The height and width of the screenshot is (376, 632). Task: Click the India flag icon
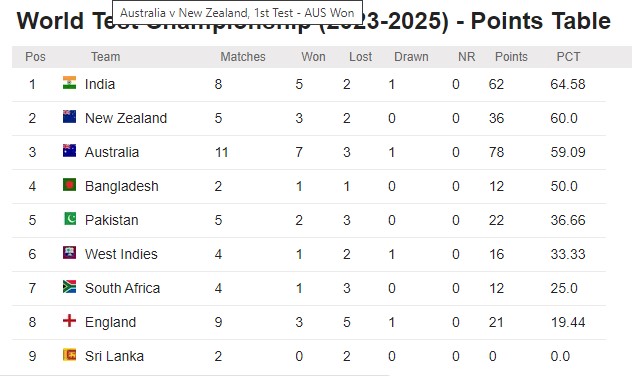tap(69, 83)
